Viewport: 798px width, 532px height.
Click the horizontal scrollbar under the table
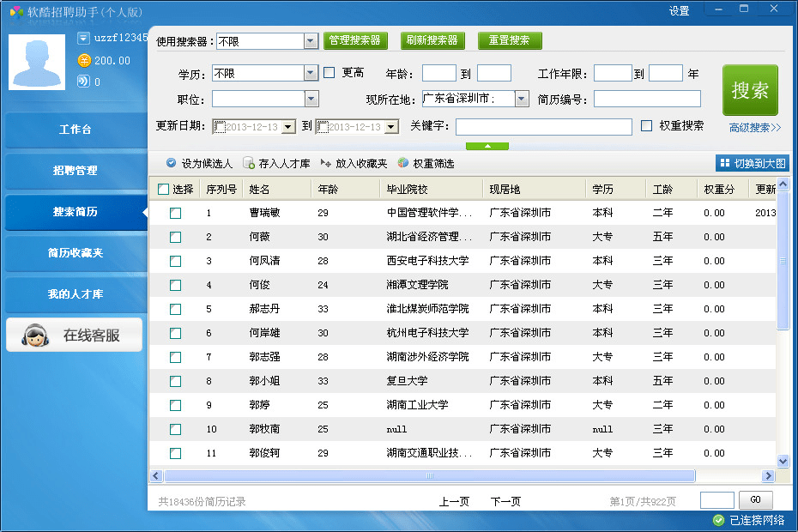[429, 475]
